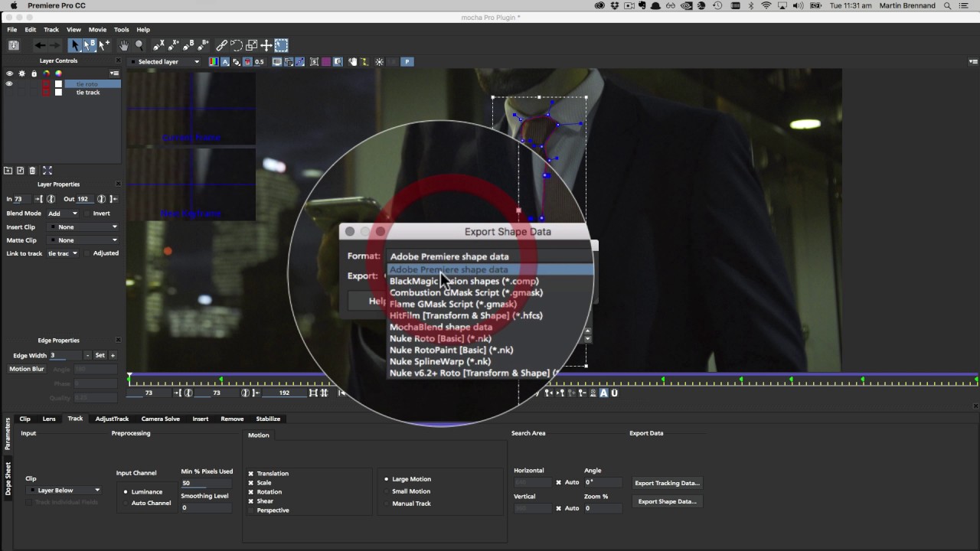Create a new layer group folder icon
Image resolution: width=980 pixels, height=551 pixels.
[8, 170]
